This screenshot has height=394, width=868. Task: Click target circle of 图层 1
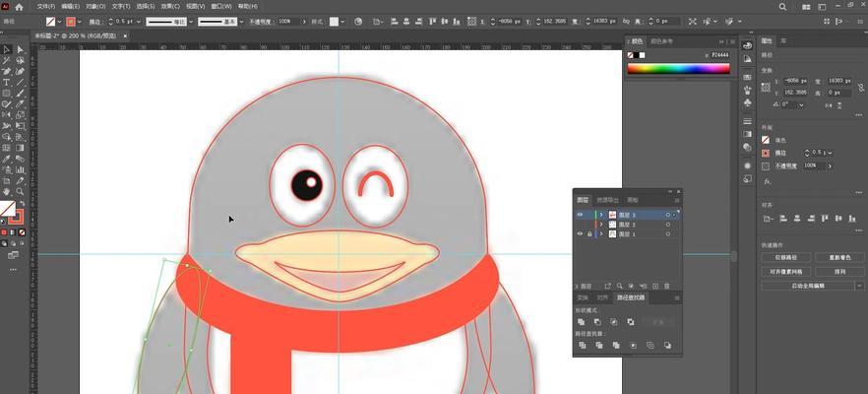[x=668, y=233]
